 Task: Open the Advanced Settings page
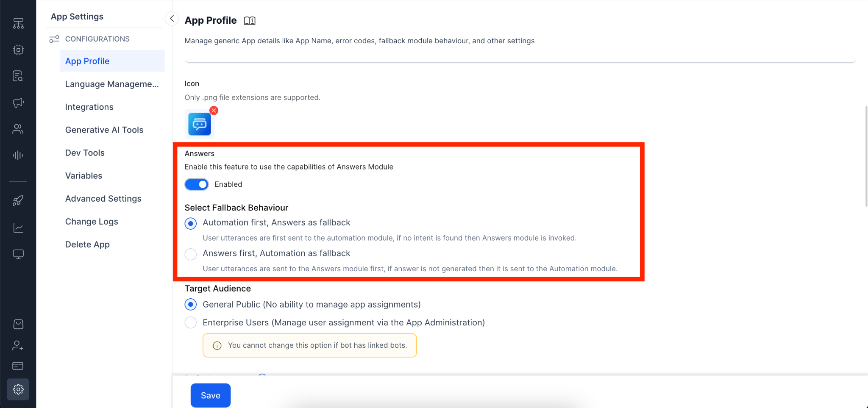[103, 199]
